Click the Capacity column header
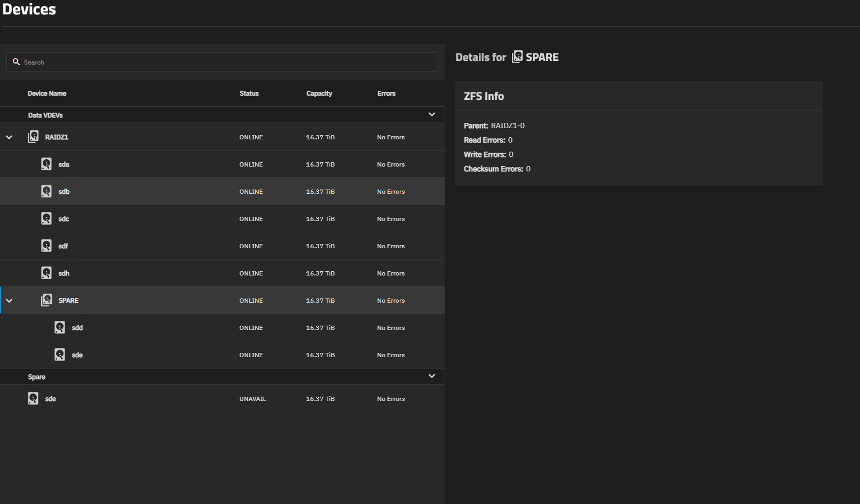The height and width of the screenshot is (504, 860). tap(319, 93)
